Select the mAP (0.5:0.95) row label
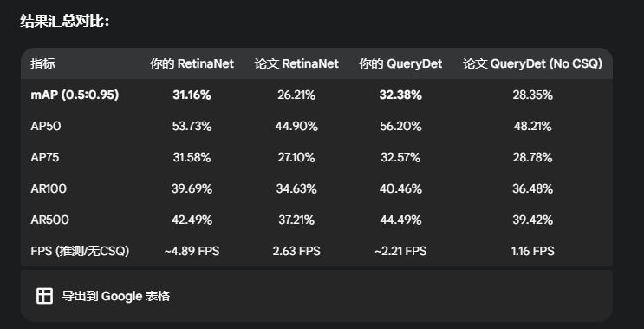Screen dimensions: 644x329 (75, 95)
